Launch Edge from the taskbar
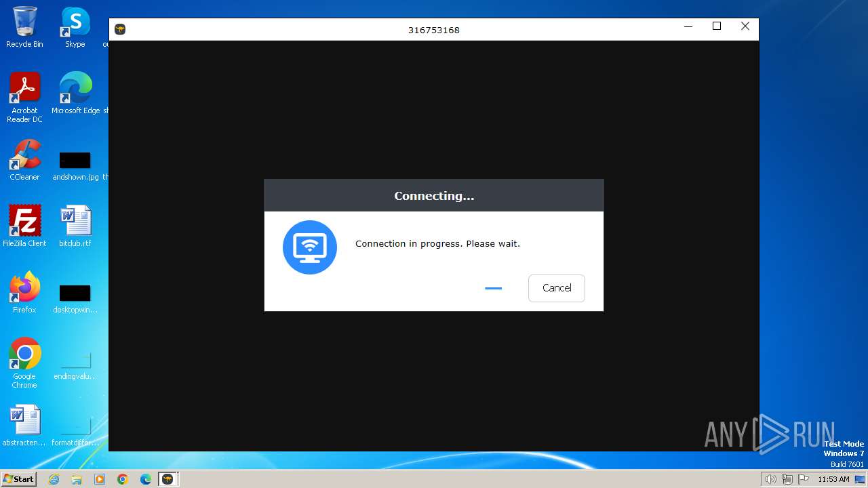This screenshot has height=488, width=868. click(146, 479)
